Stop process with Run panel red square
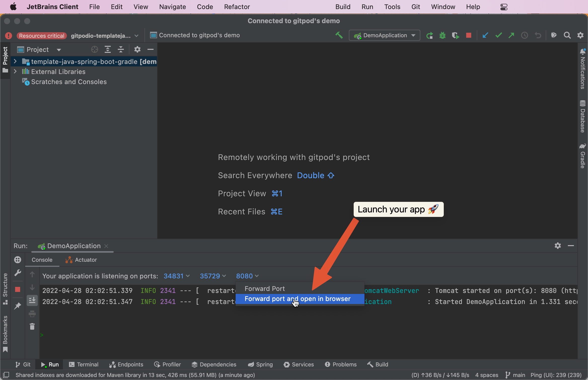This screenshot has height=380, width=588. pos(18,289)
